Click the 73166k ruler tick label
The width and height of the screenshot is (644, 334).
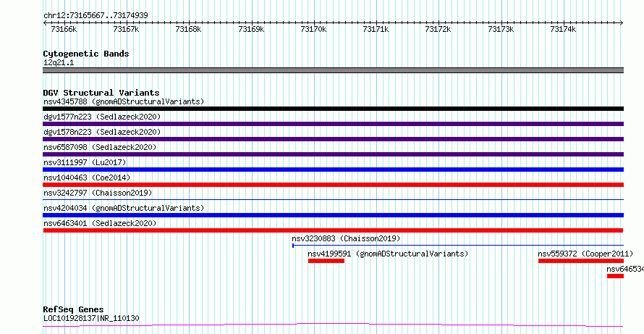point(64,29)
